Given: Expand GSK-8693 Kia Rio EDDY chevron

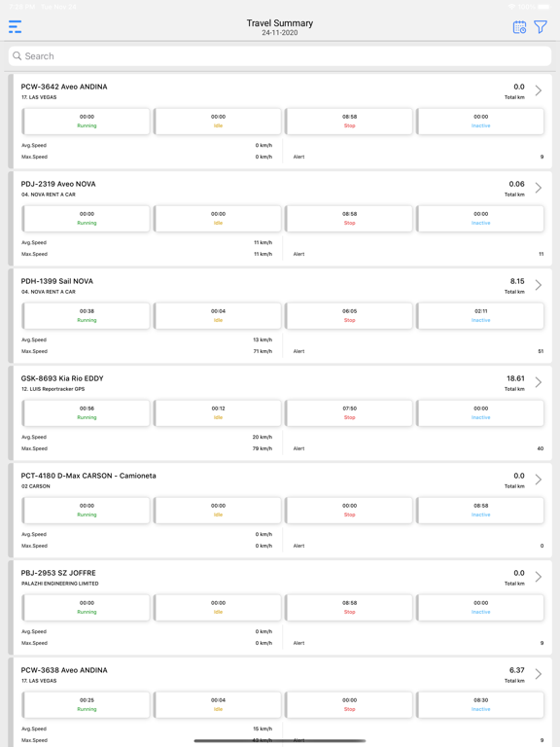Looking at the screenshot, I should point(538,382).
